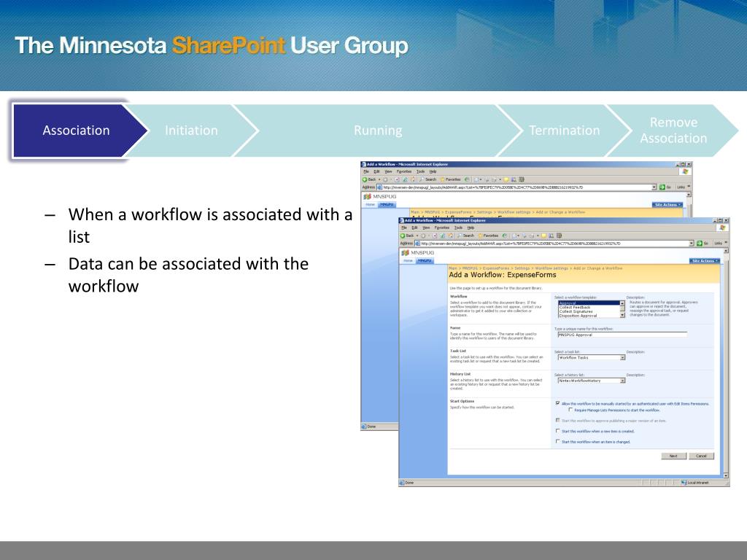The image size is (747, 560).
Task: Click Termination step in slide process chevron
Action: pyautogui.click(x=565, y=131)
